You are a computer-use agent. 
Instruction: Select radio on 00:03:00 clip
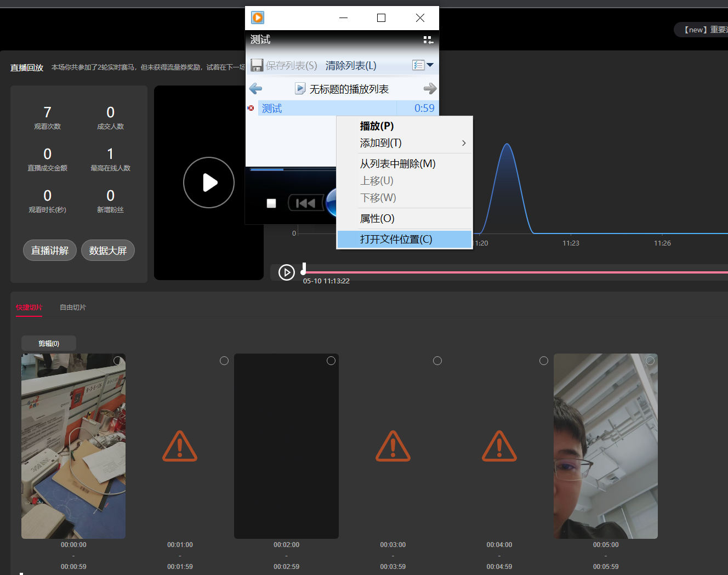click(437, 361)
